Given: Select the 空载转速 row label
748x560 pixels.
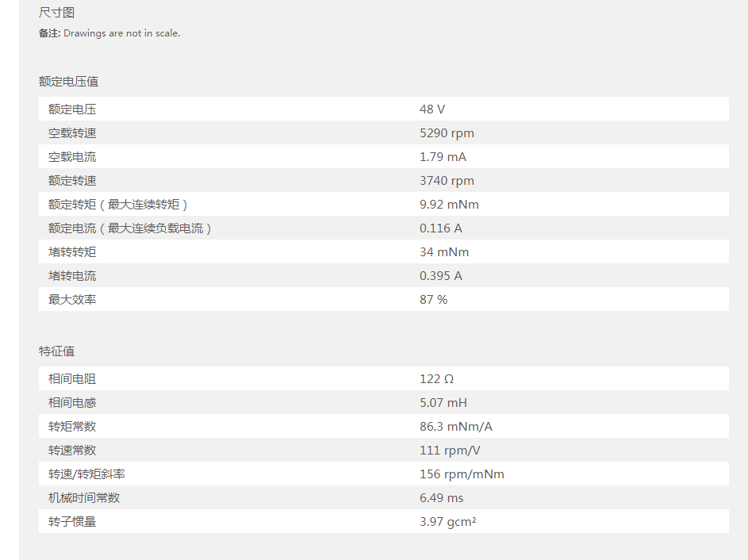Looking at the screenshot, I should (x=72, y=133).
